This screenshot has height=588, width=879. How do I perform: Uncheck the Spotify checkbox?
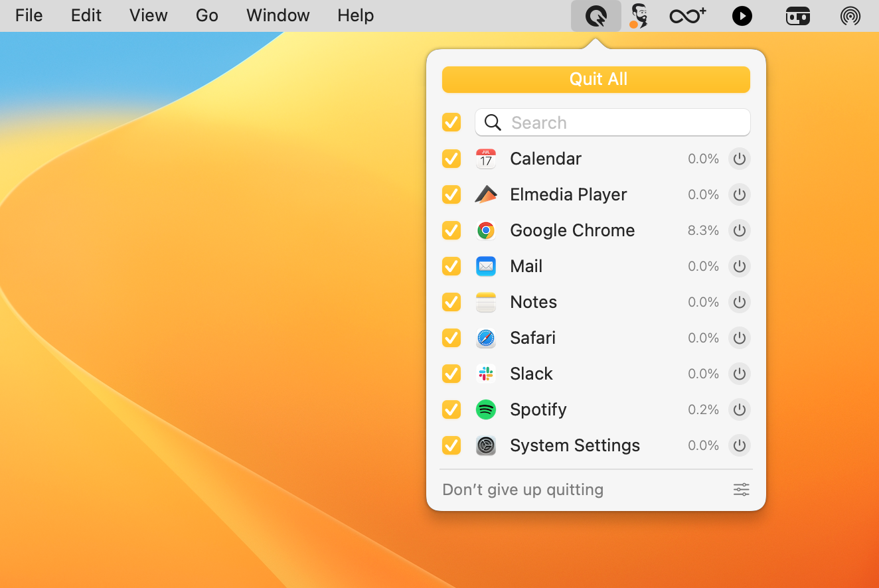[x=451, y=409]
